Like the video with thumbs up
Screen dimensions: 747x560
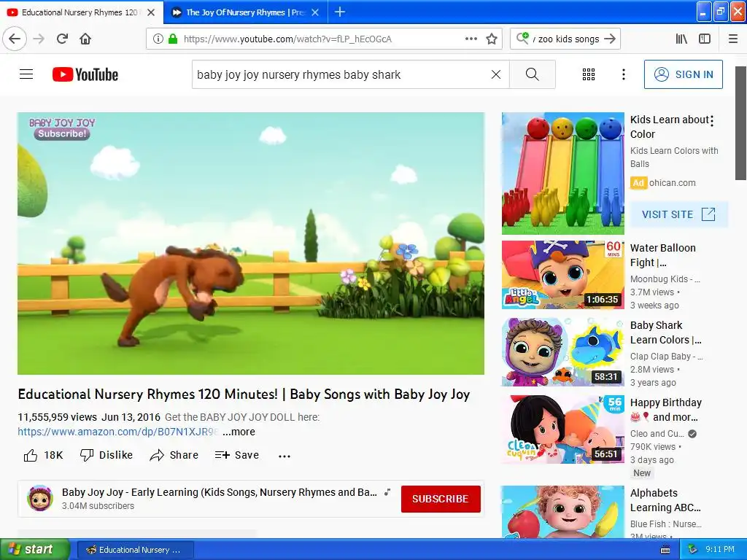[x=43, y=455]
